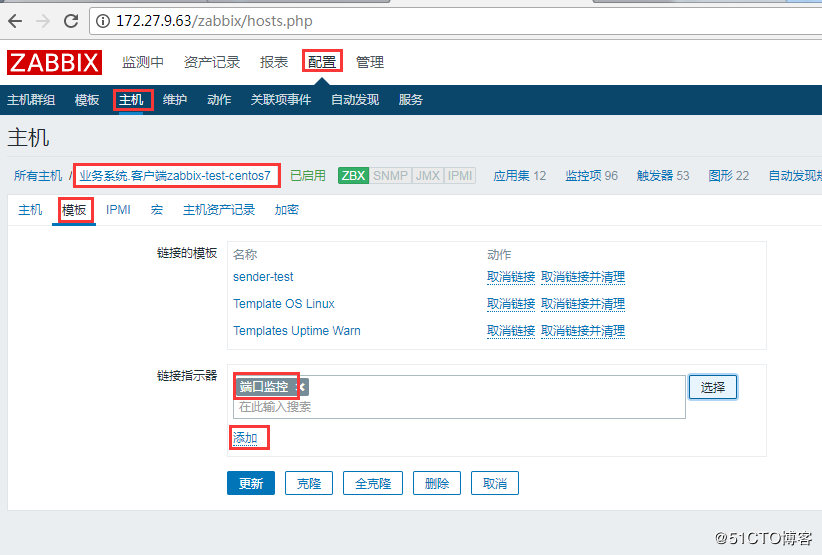Remove the 端口监控 tag with its x

302,387
